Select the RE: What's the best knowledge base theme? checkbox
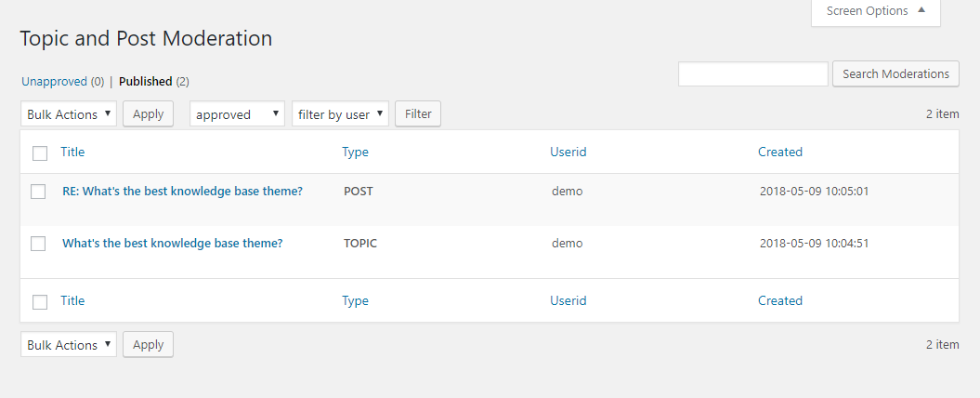 click(38, 192)
